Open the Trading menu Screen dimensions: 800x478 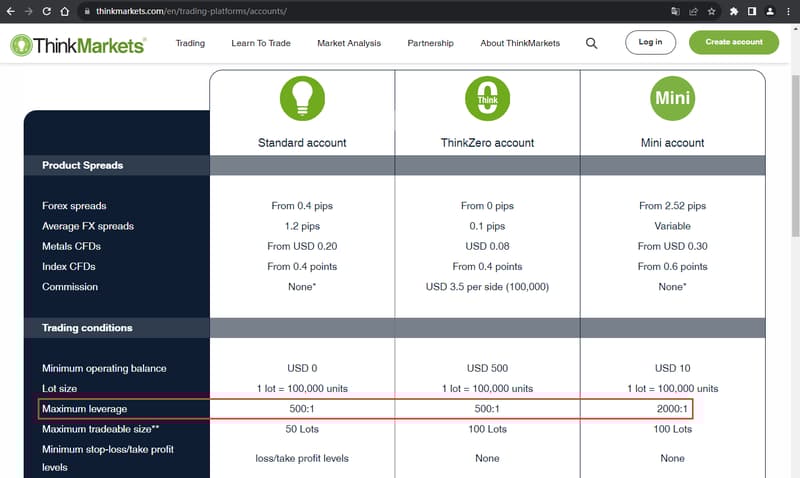coord(190,43)
